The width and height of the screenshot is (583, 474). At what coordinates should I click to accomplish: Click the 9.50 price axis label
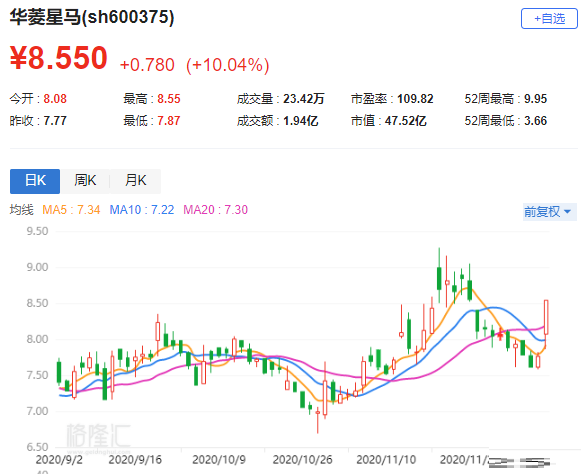coord(37,231)
